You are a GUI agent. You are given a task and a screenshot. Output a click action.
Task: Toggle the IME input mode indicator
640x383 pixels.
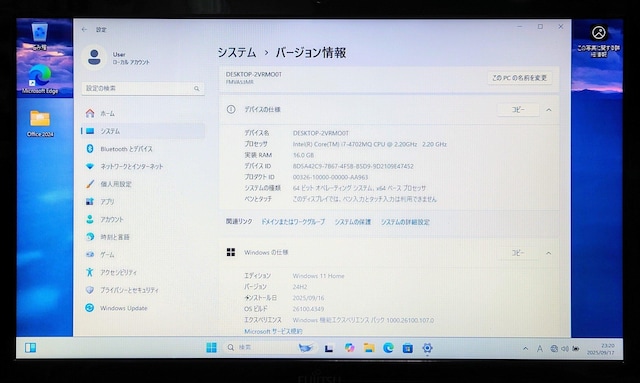point(540,348)
